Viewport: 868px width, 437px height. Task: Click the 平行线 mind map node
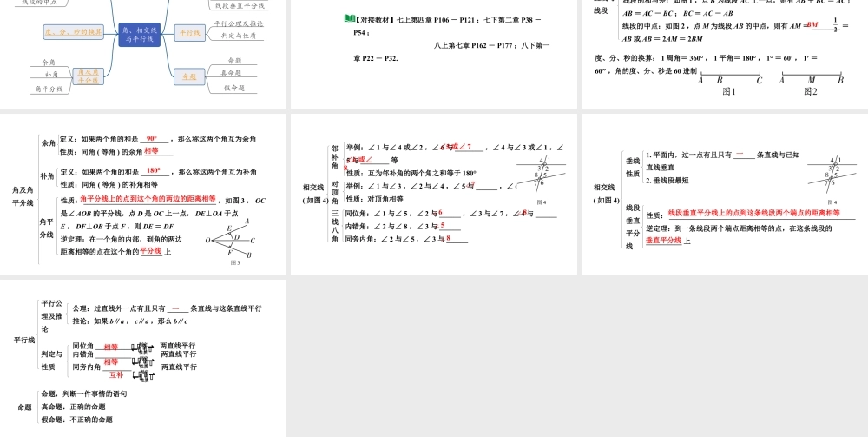pyautogui.click(x=188, y=32)
